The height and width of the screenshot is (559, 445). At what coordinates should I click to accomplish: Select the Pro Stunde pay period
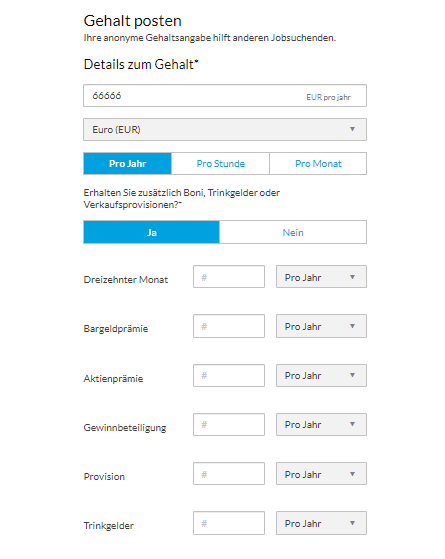pyautogui.click(x=220, y=164)
